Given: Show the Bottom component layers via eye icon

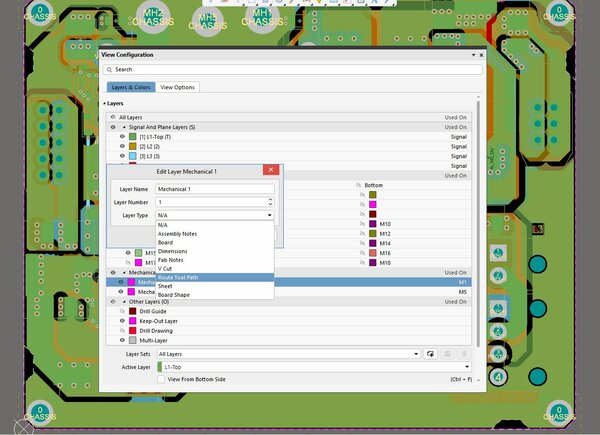Looking at the screenshot, I should tap(359, 185).
